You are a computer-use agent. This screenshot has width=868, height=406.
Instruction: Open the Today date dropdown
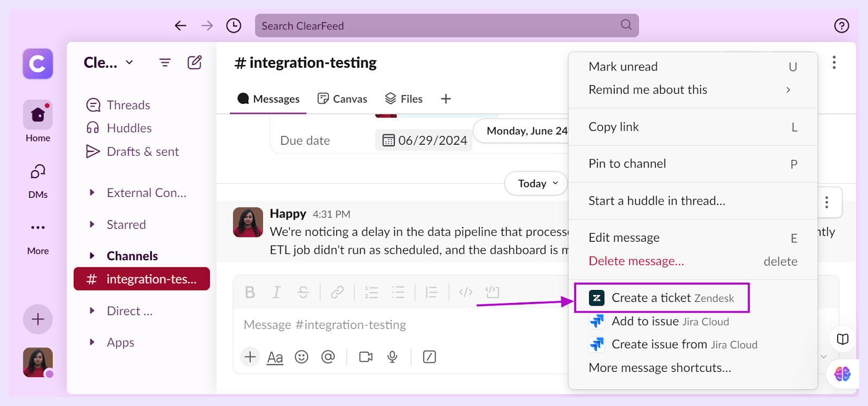click(x=536, y=183)
